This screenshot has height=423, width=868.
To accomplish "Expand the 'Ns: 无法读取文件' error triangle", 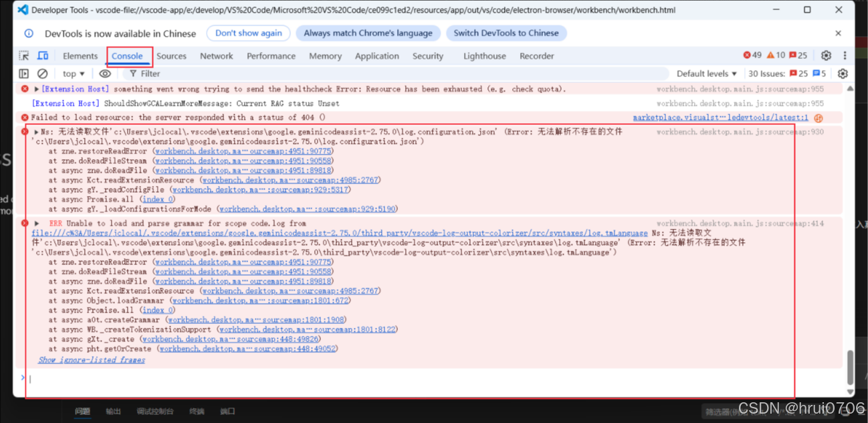I will pyautogui.click(x=36, y=133).
